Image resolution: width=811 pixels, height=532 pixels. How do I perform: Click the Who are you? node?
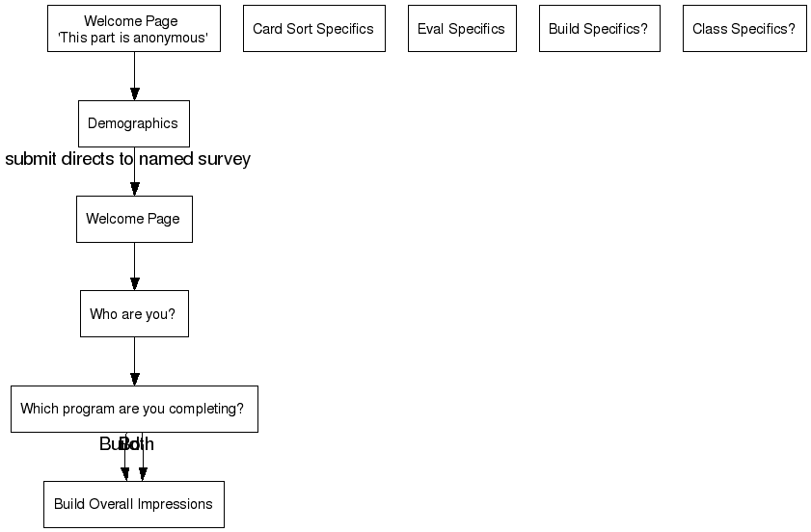point(133,313)
